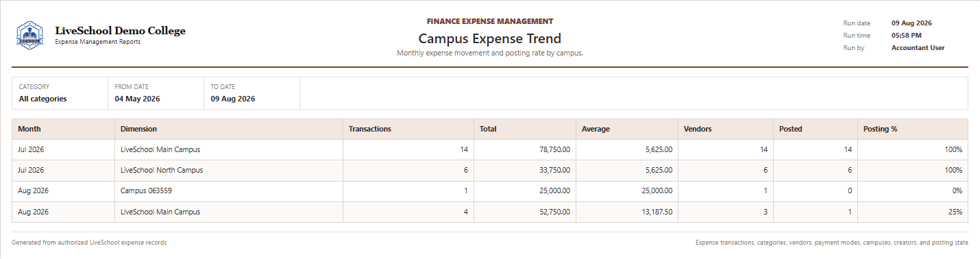Click total 52,750.00 cell
The image size is (980, 259).
(525, 212)
